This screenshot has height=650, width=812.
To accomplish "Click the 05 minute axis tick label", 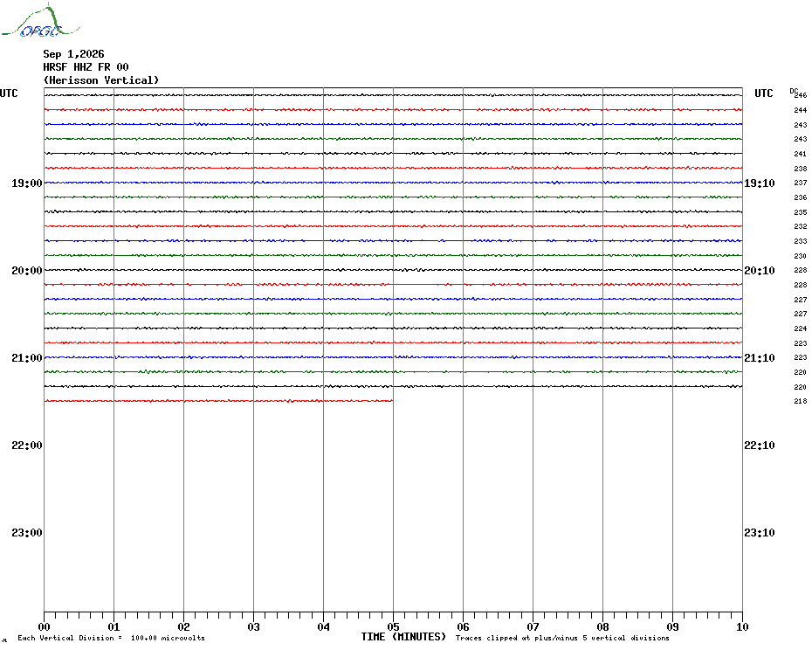I will [393, 627].
